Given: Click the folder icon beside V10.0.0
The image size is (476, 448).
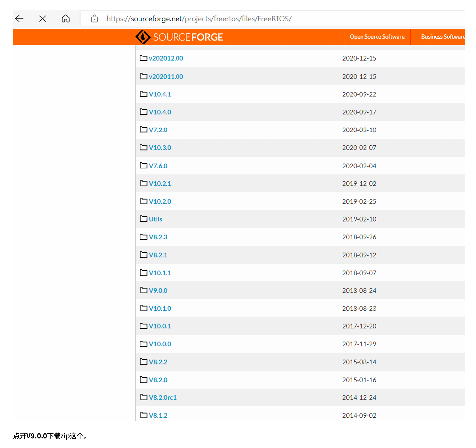Looking at the screenshot, I should [x=143, y=344].
